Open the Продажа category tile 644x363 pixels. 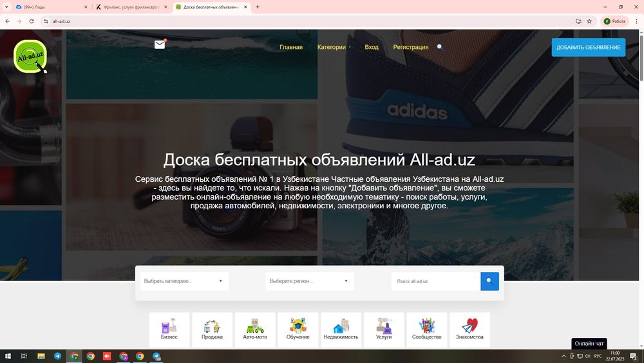pyautogui.click(x=212, y=329)
